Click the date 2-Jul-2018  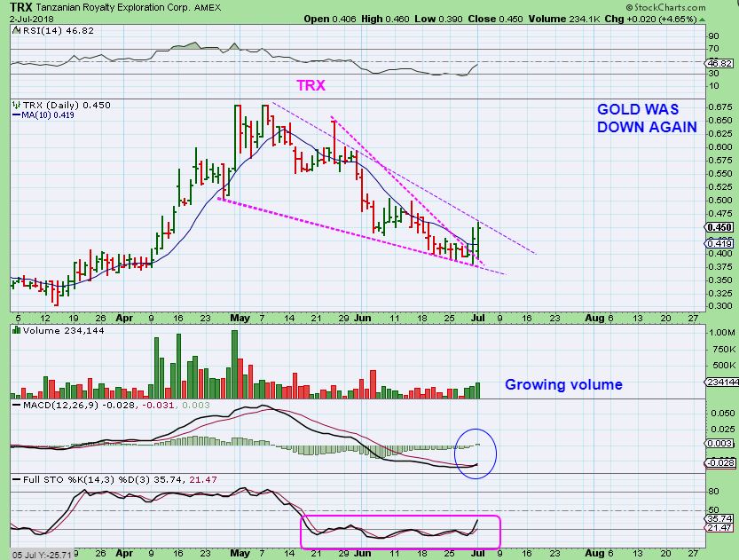tap(32, 20)
